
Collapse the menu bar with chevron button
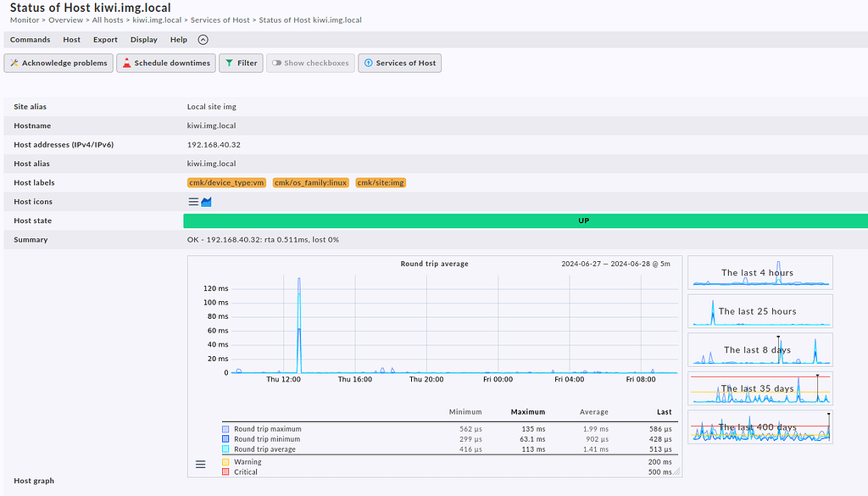click(203, 40)
